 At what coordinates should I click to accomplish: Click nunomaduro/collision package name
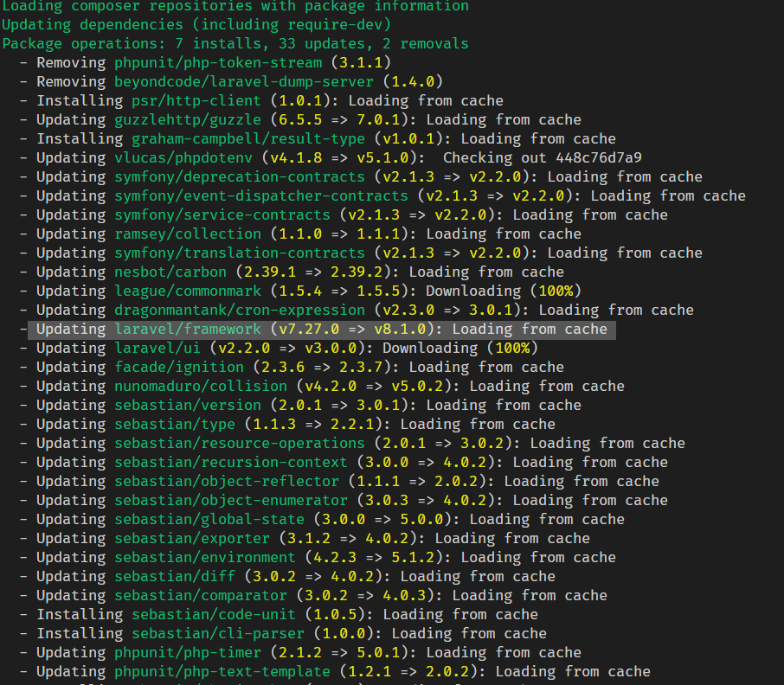[201, 387]
